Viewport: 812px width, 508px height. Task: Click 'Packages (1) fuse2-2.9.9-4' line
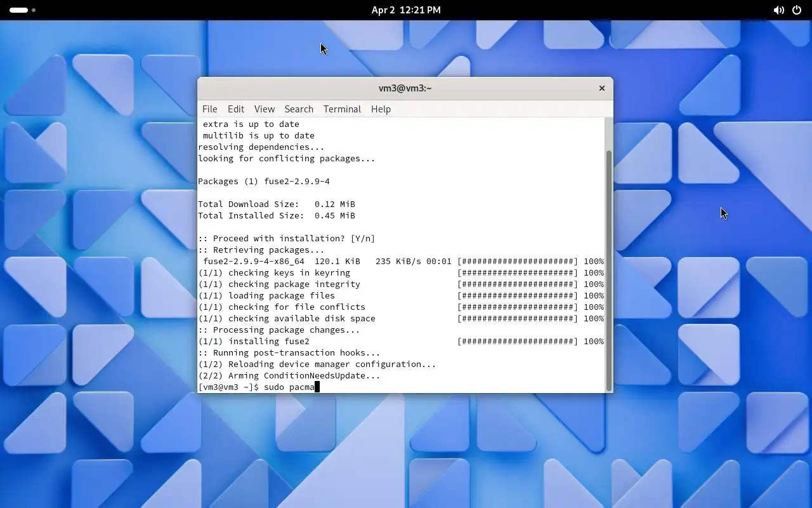pos(264,181)
